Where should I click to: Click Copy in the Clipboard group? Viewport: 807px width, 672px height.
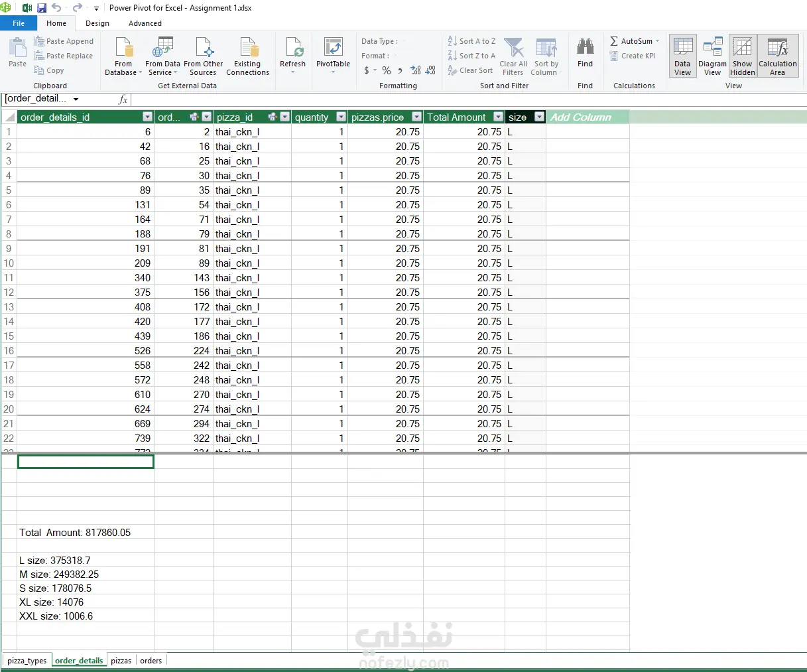(49, 70)
